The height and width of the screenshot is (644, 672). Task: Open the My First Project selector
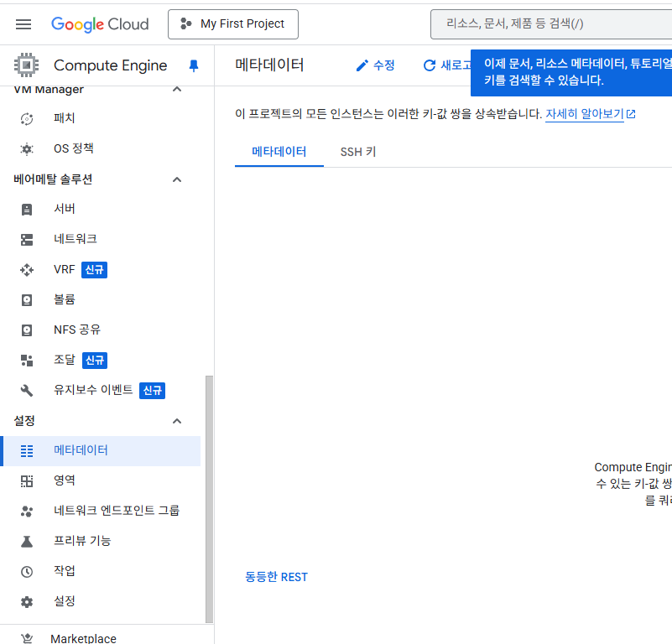232,24
